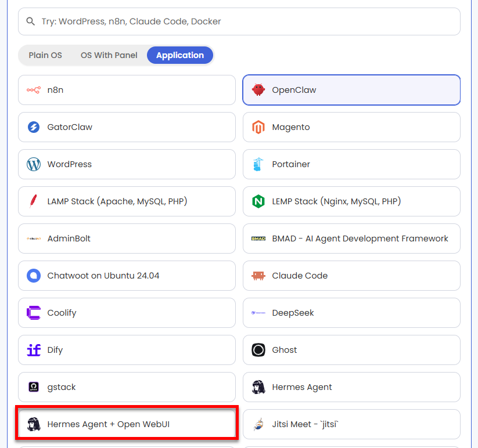Select the Application tab
Image resolution: width=478 pixels, height=448 pixels.
(180, 55)
